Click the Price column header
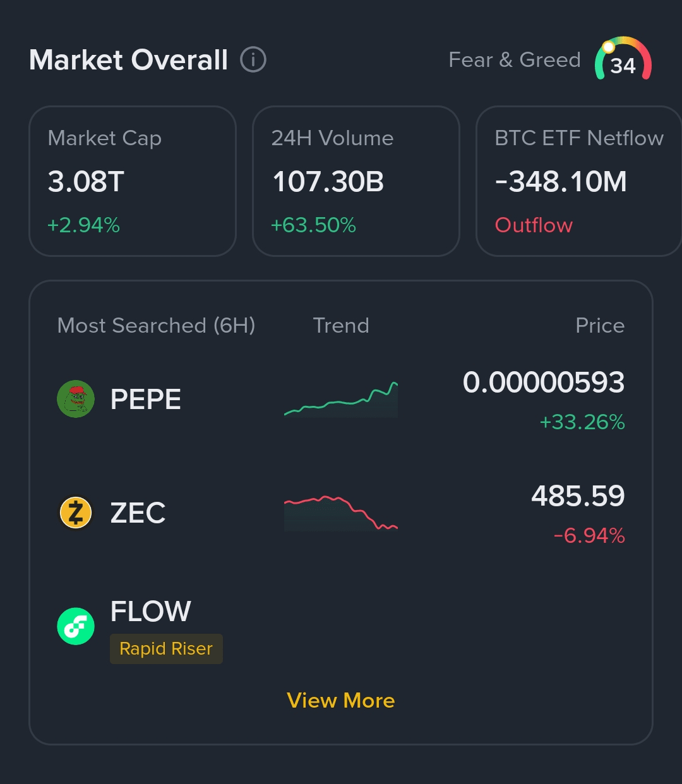Viewport: 682px width, 784px height. coord(599,326)
